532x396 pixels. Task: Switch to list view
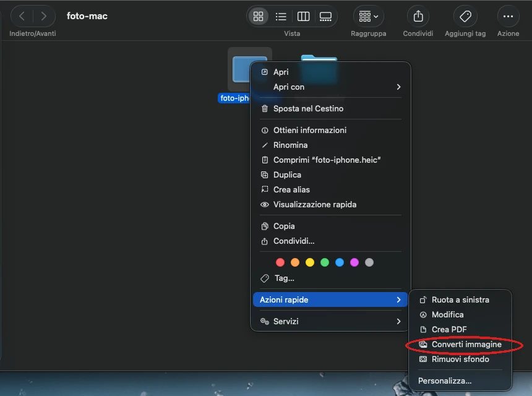(281, 16)
